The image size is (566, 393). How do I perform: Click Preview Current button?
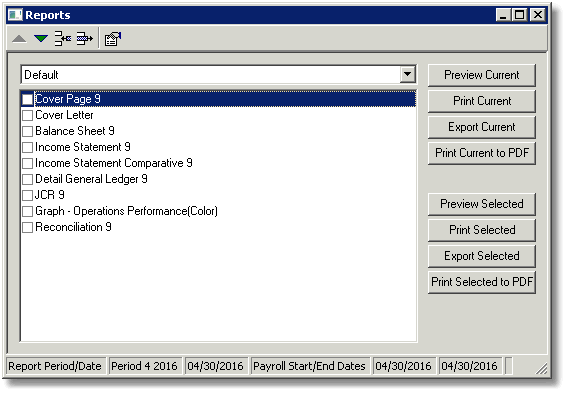pos(482,75)
